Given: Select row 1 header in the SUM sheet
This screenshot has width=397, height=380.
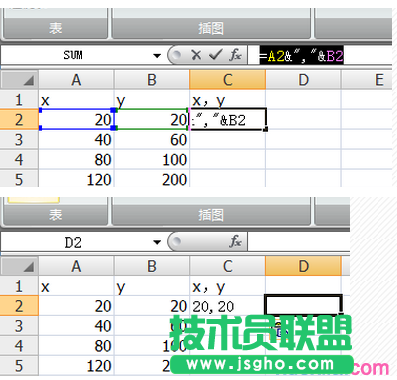Looking at the screenshot, I should pyautogui.click(x=19, y=100).
